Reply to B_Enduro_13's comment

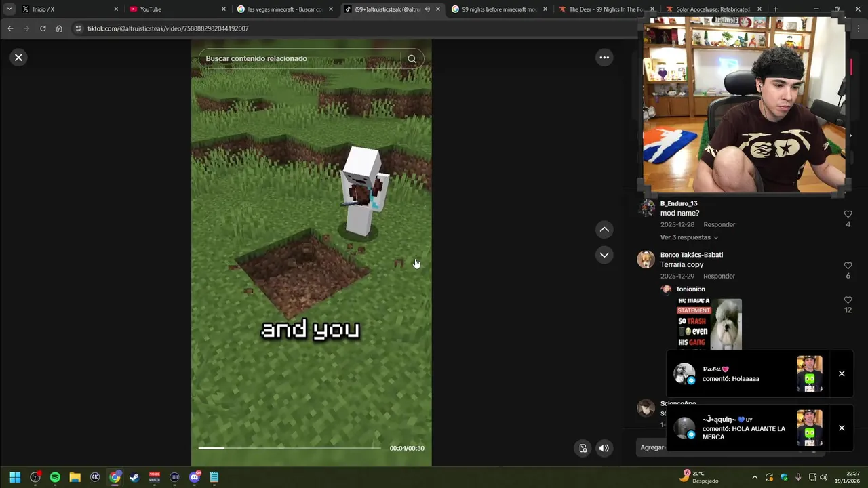point(719,224)
